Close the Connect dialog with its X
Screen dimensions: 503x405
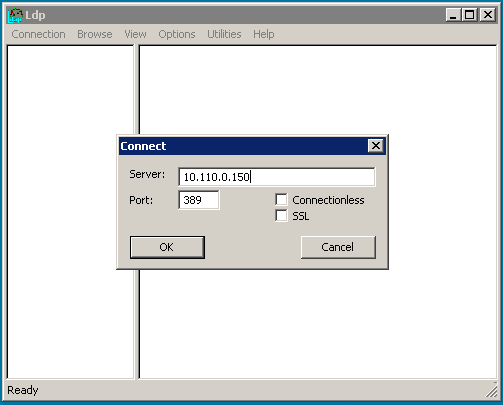coord(376,146)
